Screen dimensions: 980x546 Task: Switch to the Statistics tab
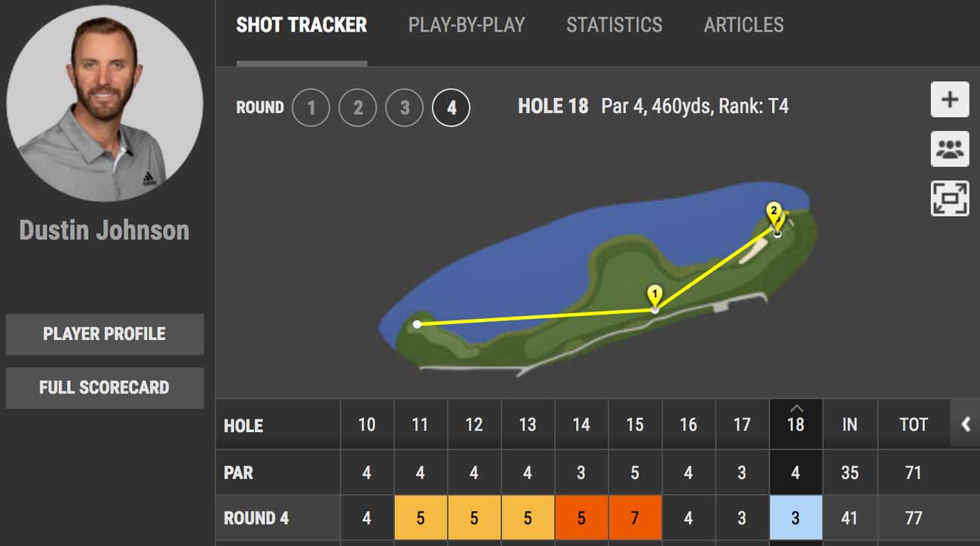click(614, 25)
